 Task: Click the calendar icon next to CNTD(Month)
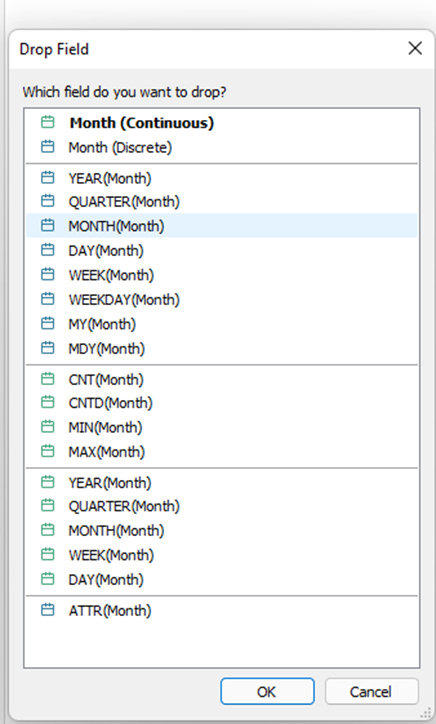click(48, 402)
